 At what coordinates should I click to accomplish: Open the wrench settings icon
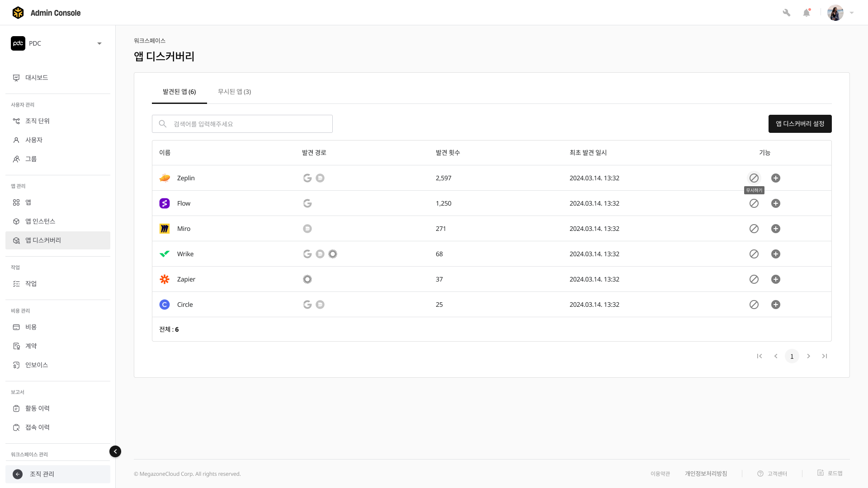[786, 13]
